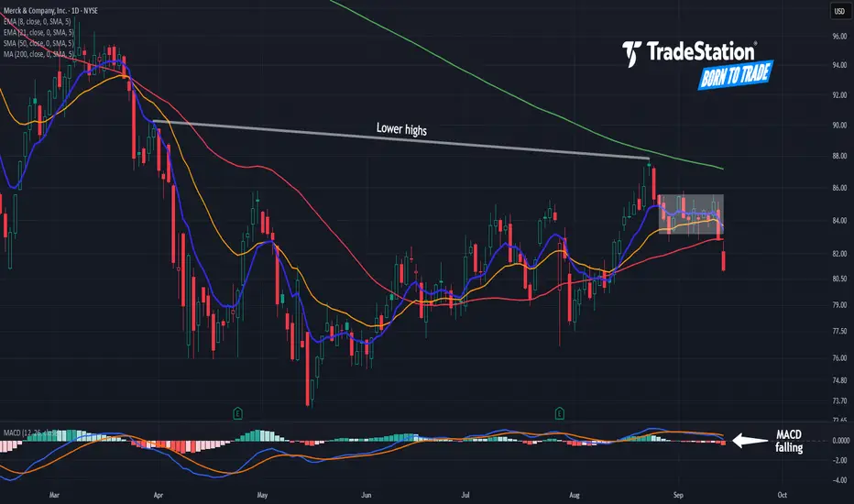Click the Apr label on time axis

pyautogui.click(x=158, y=495)
